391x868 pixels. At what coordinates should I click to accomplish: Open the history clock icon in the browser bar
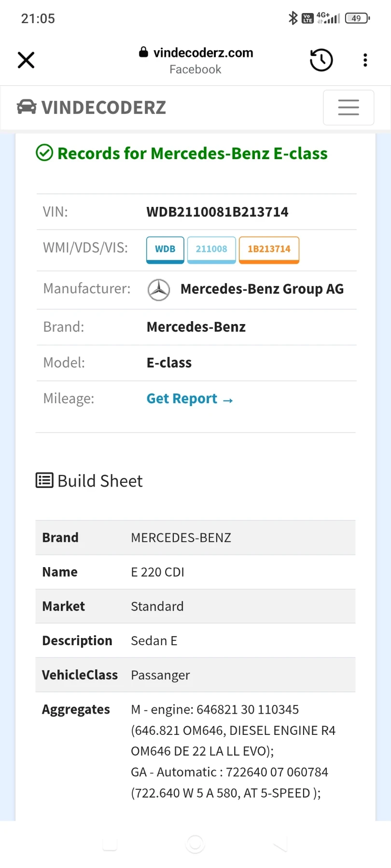(321, 60)
